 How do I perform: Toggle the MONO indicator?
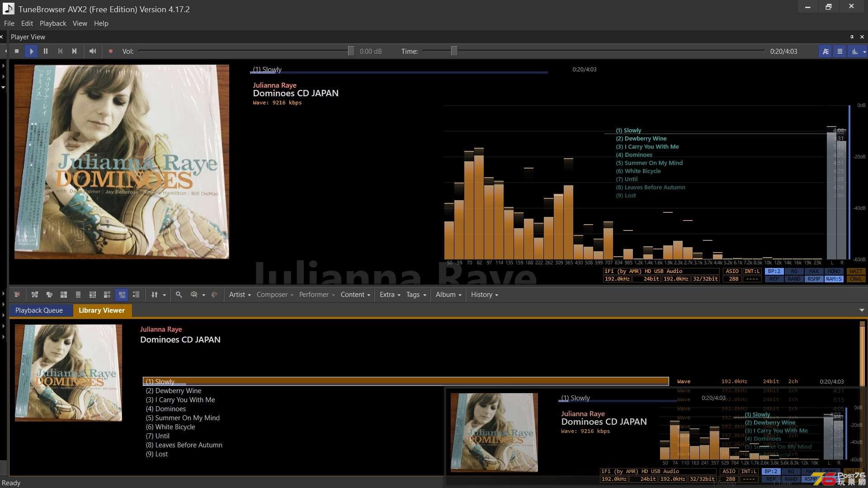click(834, 272)
